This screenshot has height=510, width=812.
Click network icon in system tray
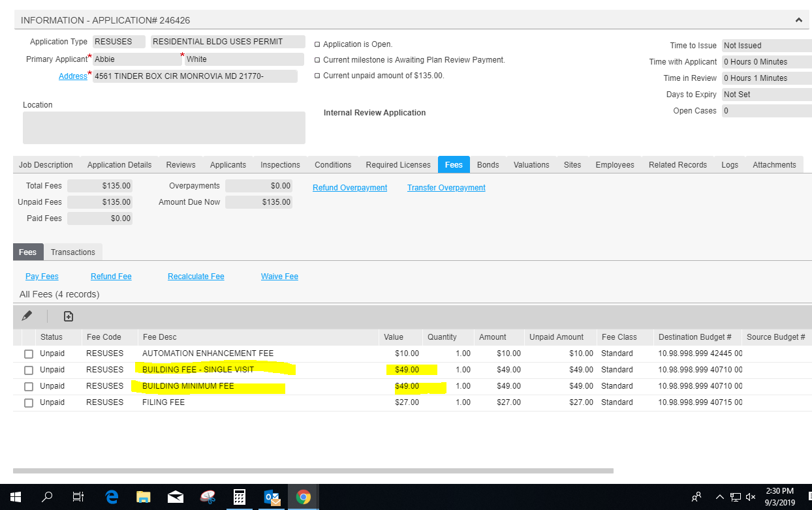point(736,497)
